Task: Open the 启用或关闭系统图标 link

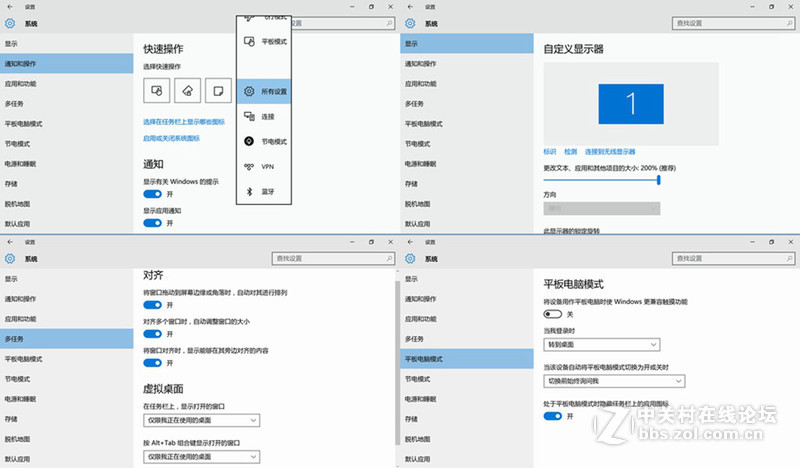Action: pos(171,138)
